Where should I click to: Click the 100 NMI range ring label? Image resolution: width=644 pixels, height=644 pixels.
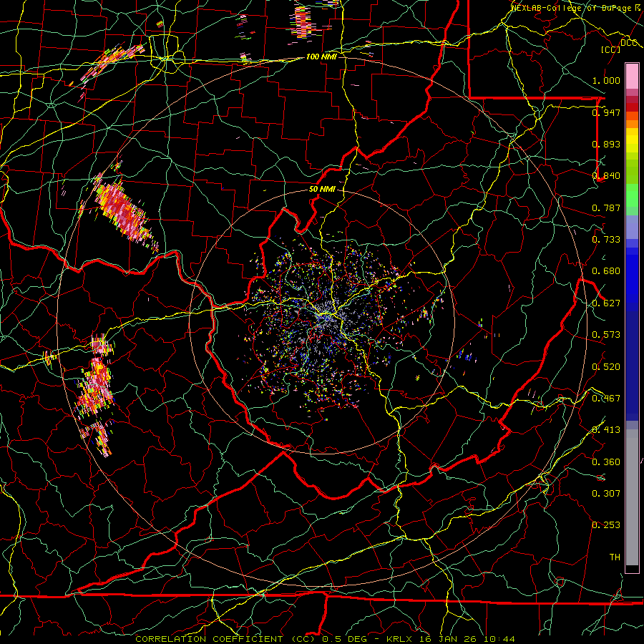321,57
